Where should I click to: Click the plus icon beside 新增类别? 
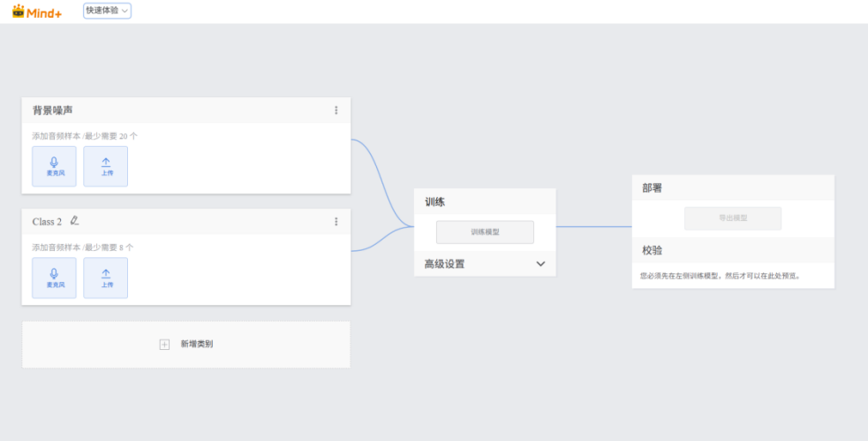pos(164,345)
